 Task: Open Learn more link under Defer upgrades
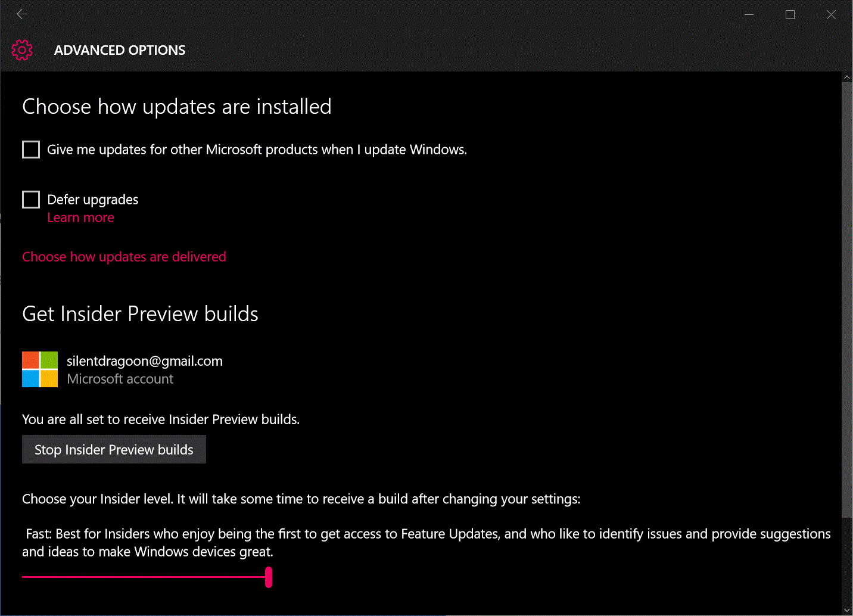coord(80,217)
